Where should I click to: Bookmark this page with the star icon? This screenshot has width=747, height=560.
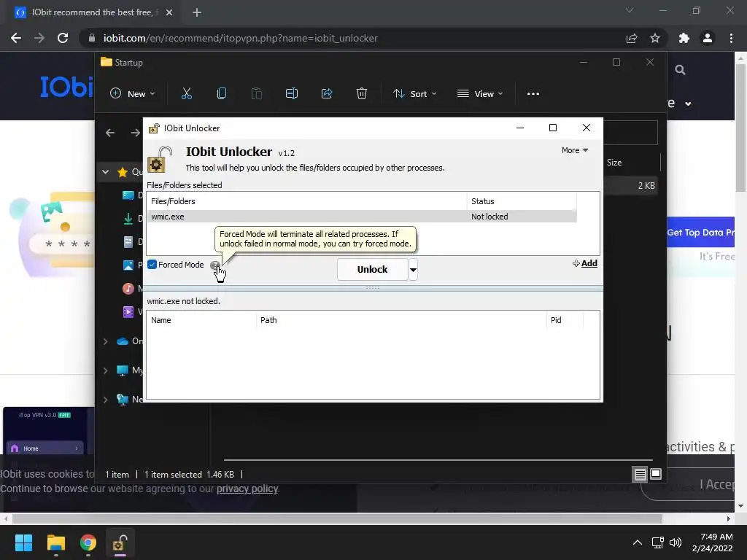pos(655,38)
